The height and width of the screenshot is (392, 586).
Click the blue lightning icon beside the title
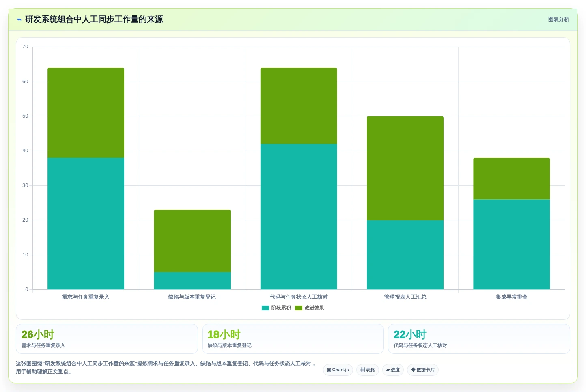coord(19,19)
